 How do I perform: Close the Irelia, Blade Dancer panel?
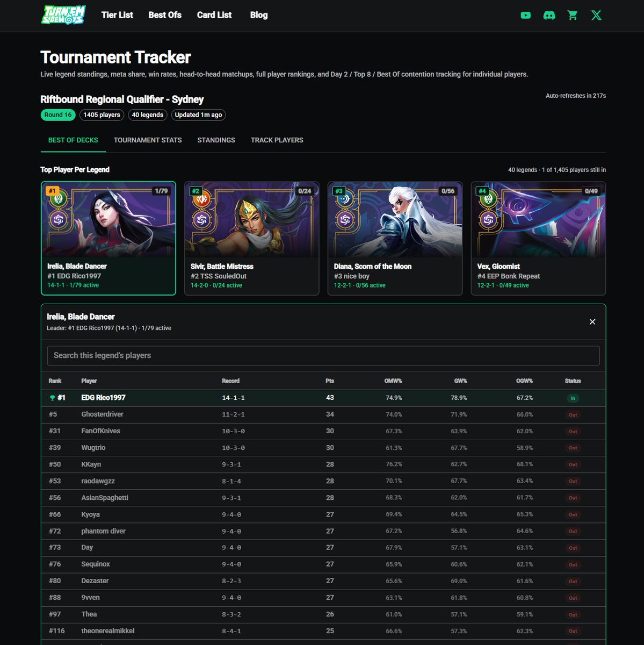[592, 321]
